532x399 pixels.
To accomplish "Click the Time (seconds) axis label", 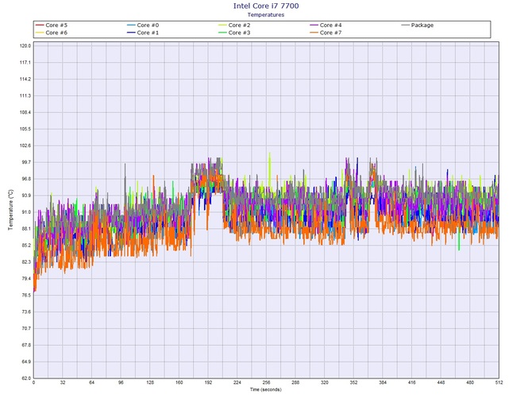I will [266, 389].
